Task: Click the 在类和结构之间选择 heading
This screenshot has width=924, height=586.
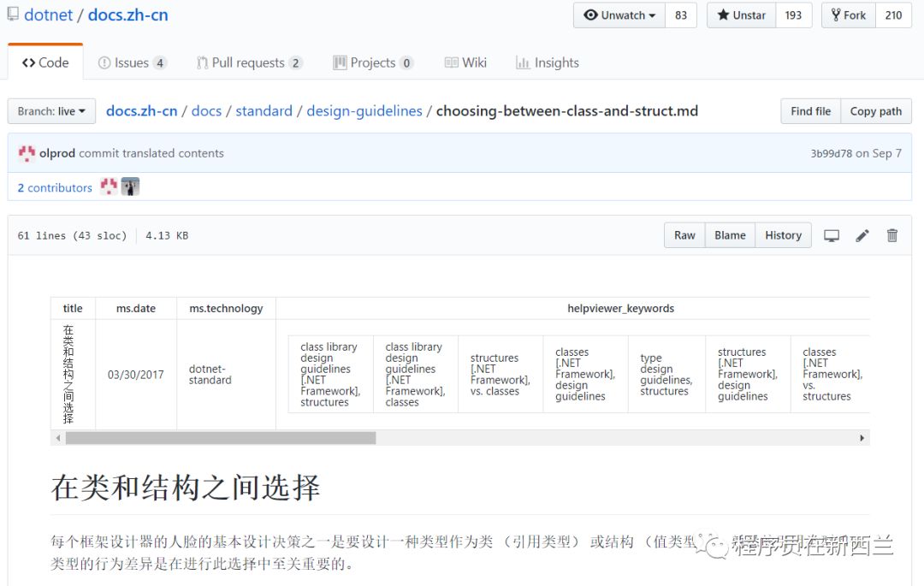Action: pos(186,487)
